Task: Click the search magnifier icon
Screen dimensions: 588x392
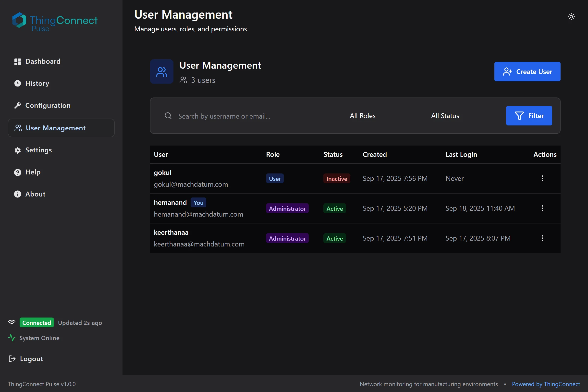Action: click(x=168, y=115)
